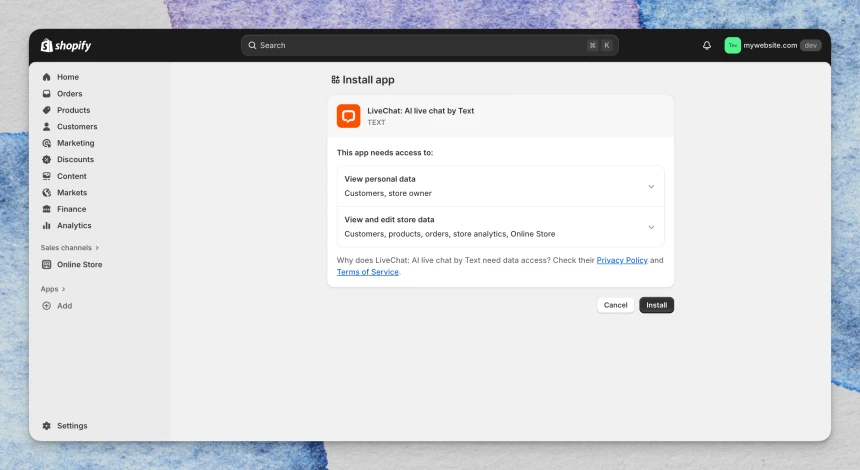Click LiveChat: AI live chat by Text title

pyautogui.click(x=421, y=111)
